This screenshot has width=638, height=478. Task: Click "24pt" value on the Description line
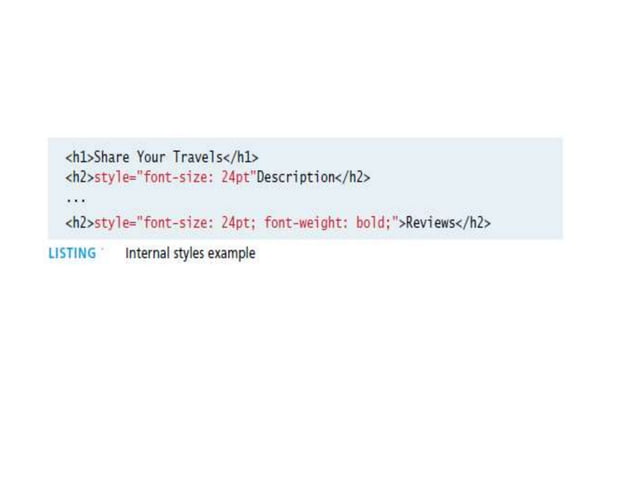click(236, 177)
